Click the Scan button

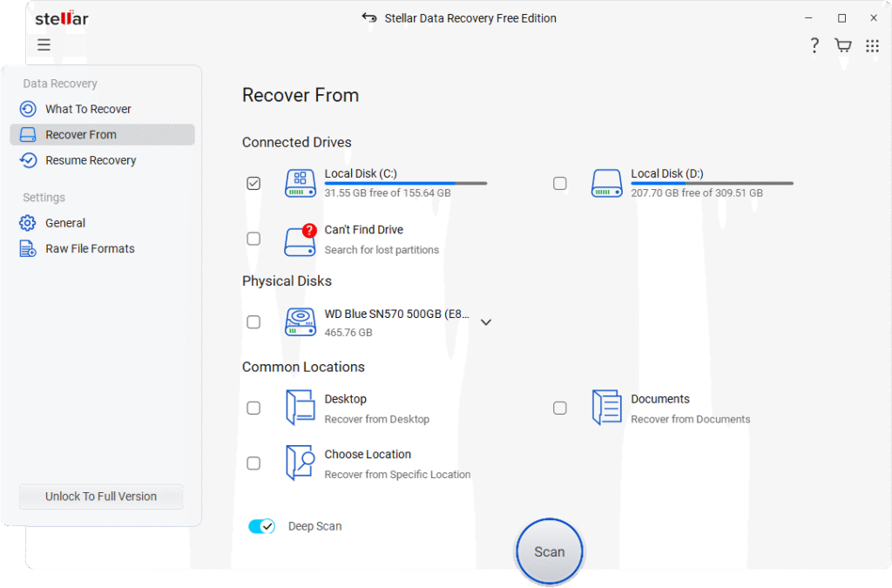coord(549,551)
